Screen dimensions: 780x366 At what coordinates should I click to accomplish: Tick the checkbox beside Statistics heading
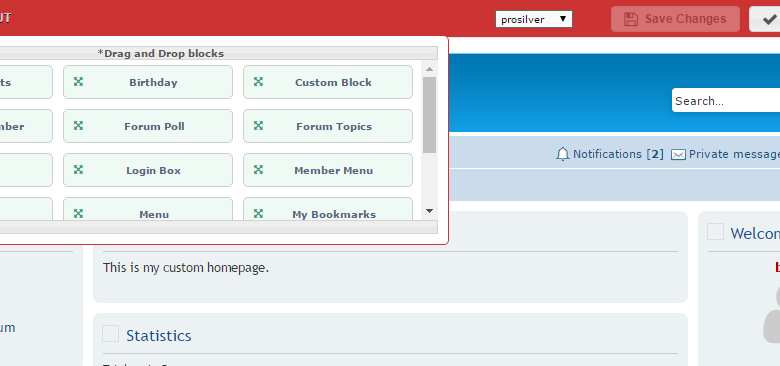[110, 334]
